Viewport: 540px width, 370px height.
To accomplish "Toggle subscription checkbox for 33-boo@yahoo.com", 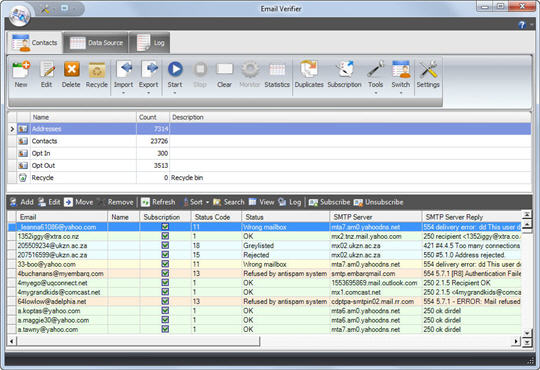I will point(165,264).
